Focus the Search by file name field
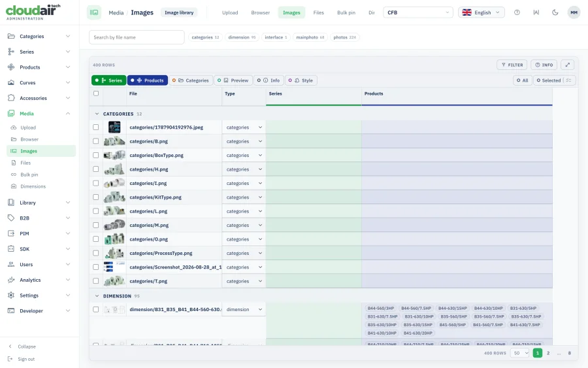The width and height of the screenshot is (588, 368). (x=137, y=37)
